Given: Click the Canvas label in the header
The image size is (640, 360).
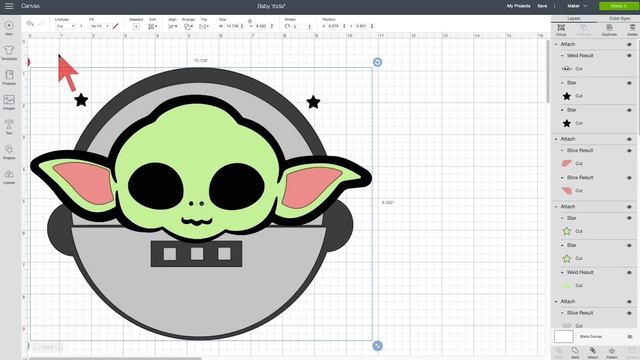Looking at the screenshot, I should point(30,6).
